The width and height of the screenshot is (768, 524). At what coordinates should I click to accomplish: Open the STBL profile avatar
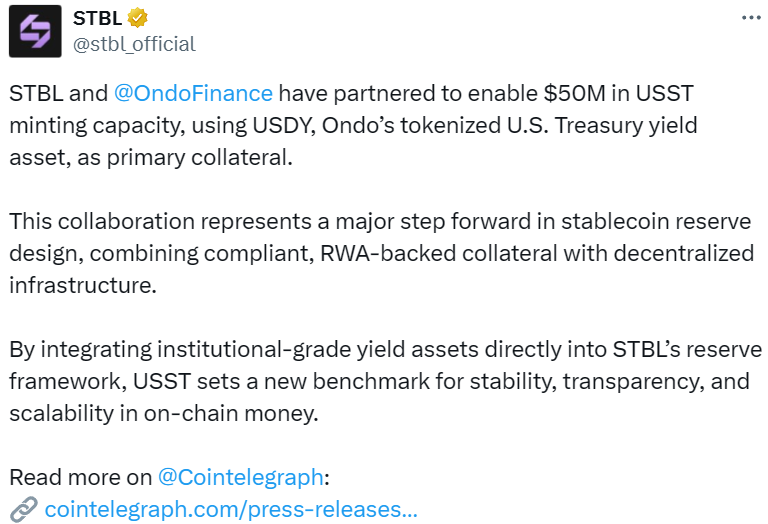coord(34,31)
